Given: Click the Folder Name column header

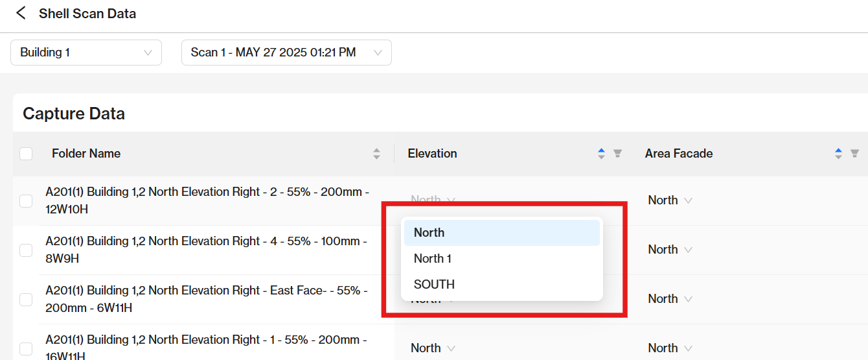Looking at the screenshot, I should pos(86,154).
